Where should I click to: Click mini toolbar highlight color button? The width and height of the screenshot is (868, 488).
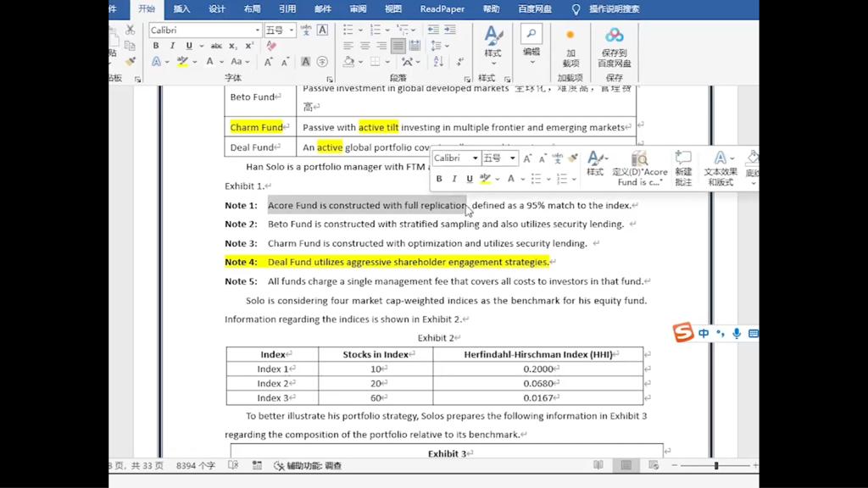click(486, 179)
